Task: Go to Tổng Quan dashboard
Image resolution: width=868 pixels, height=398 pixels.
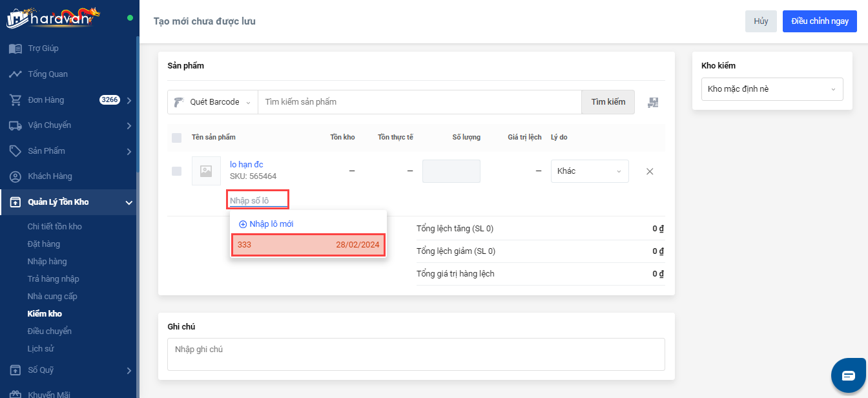Action: click(x=47, y=74)
